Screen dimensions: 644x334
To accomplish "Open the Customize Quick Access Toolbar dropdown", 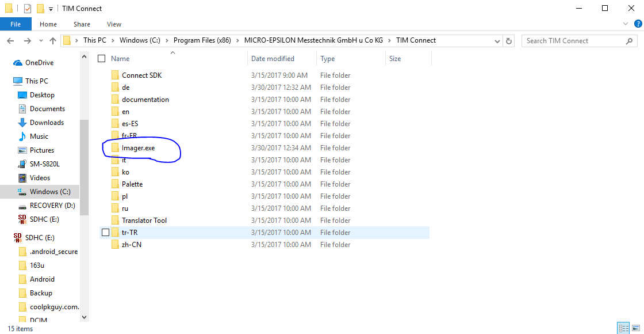I will click(51, 9).
